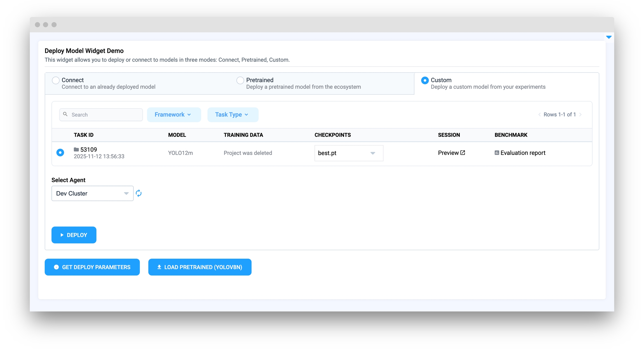This screenshot has width=644, height=354.
Task: Open the Task Type filter dropdown
Action: (x=233, y=115)
